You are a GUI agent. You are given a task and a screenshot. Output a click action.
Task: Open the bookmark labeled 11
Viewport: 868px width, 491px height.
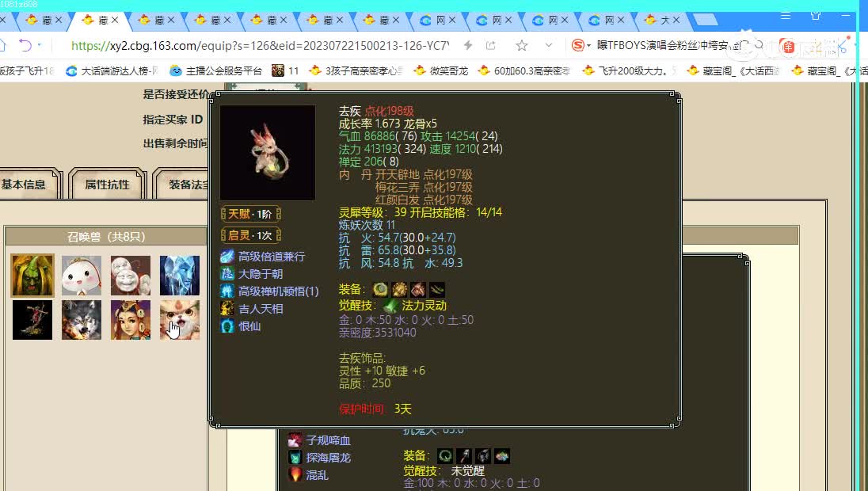pyautogui.click(x=286, y=70)
